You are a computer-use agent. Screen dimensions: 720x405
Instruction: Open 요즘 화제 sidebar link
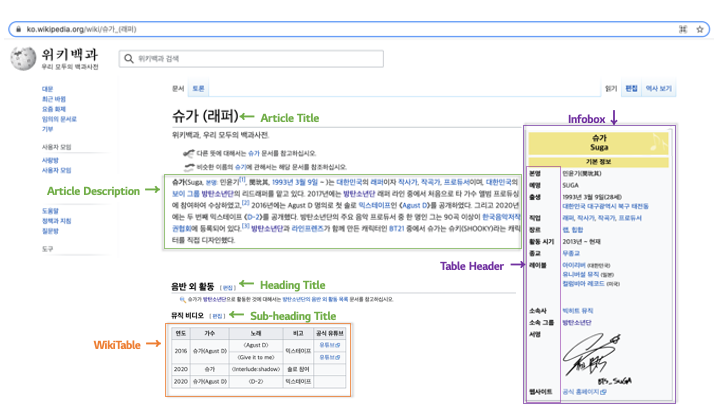coord(54,109)
